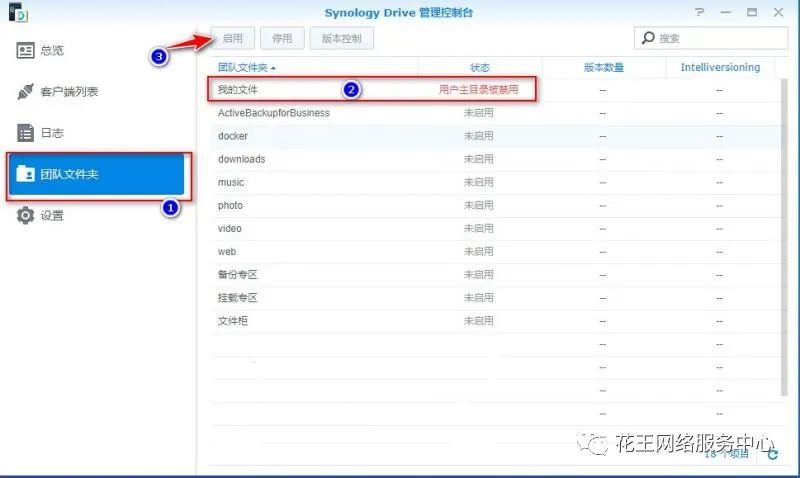Click the vertical scrollbar of folder list
Screen dimensions: 800x478
pos(784,237)
